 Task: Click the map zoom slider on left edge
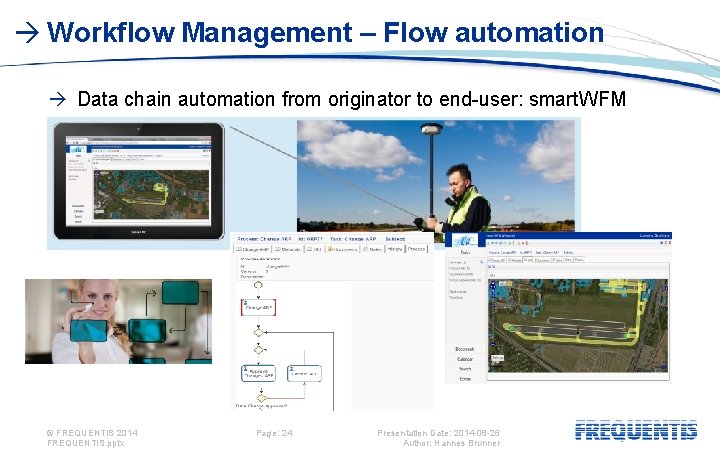tap(493, 317)
